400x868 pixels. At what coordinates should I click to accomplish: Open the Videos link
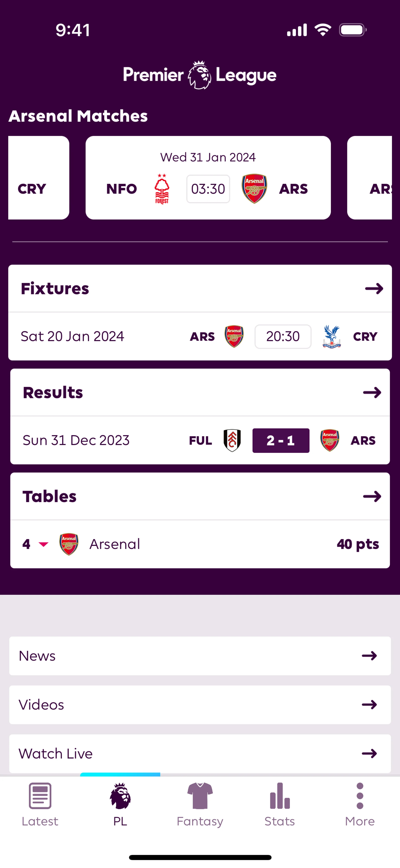click(x=200, y=704)
